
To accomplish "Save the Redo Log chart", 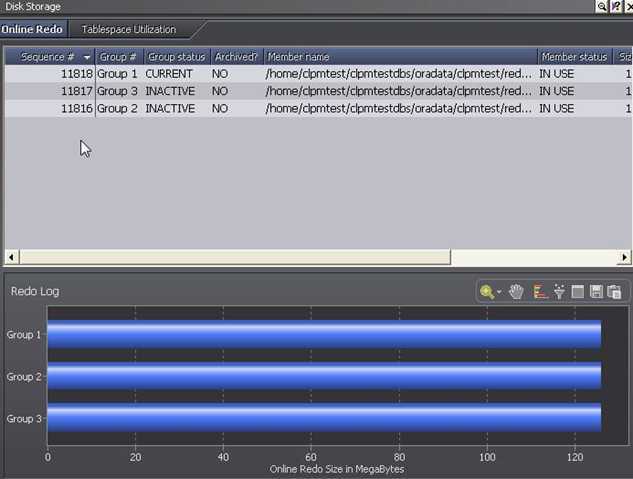I will point(596,291).
